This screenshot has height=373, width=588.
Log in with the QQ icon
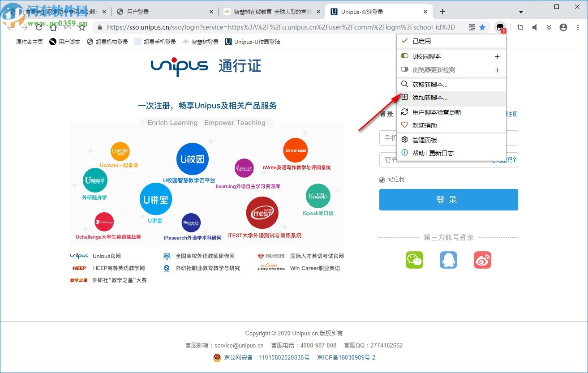pos(448,260)
